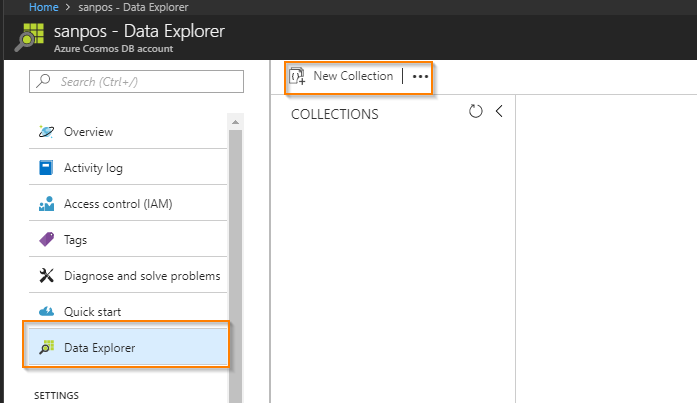This screenshot has width=697, height=403.
Task: Click the sanpos - Data Explorer breadcrumb
Action: point(133,7)
